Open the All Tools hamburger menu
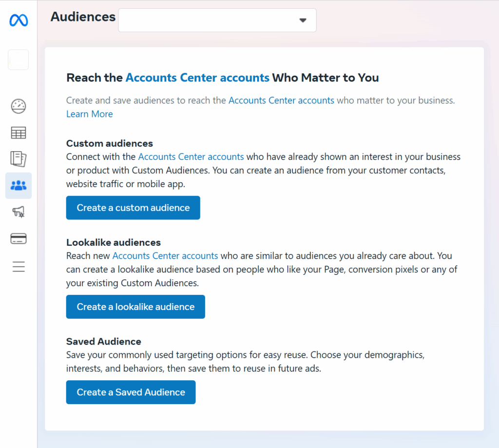Viewport: 499px width, 448px height. tap(18, 266)
